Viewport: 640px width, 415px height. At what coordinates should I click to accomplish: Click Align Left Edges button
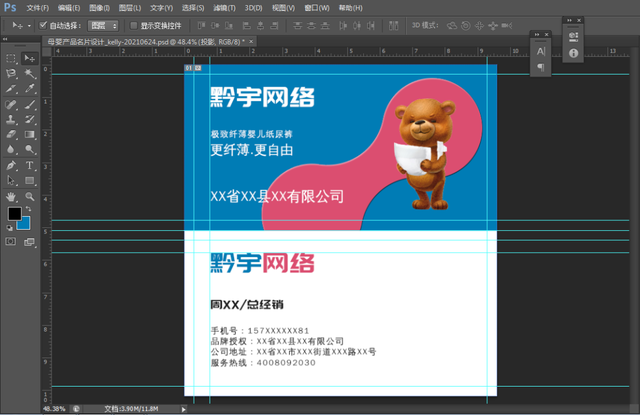247,26
